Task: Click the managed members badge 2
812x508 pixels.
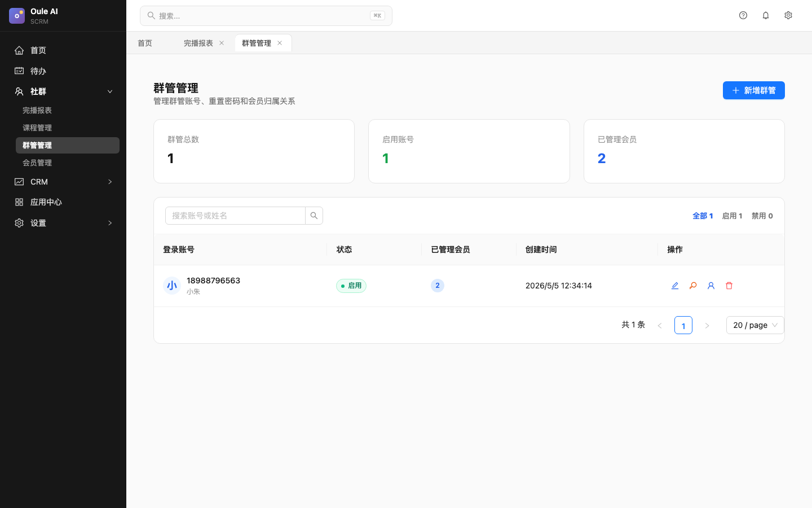Action: [438, 286]
